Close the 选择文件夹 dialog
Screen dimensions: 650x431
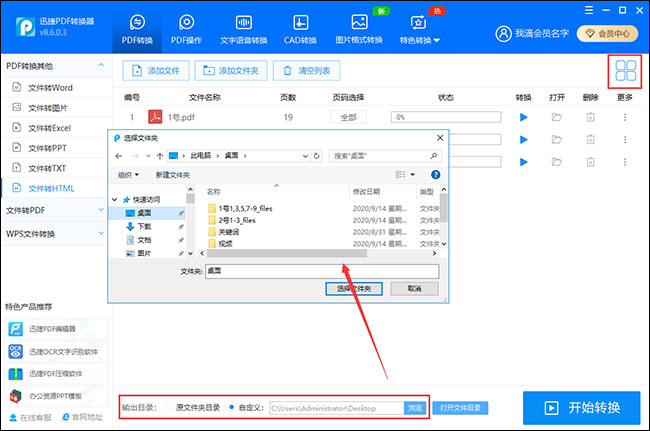click(440, 138)
